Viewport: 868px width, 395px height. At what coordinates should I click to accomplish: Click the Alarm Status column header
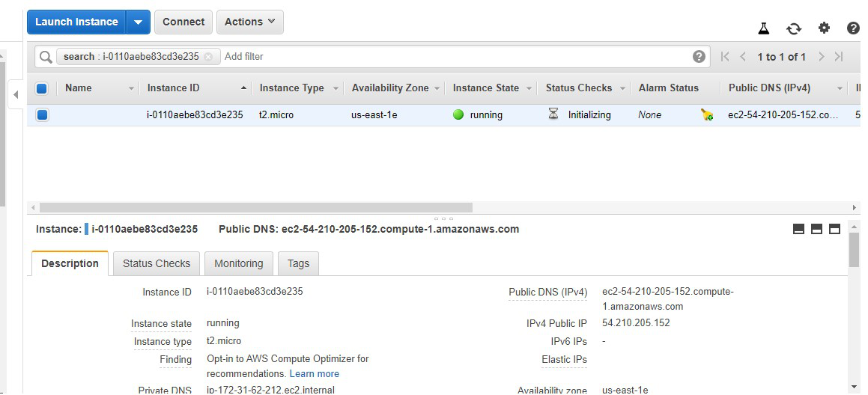(x=669, y=88)
